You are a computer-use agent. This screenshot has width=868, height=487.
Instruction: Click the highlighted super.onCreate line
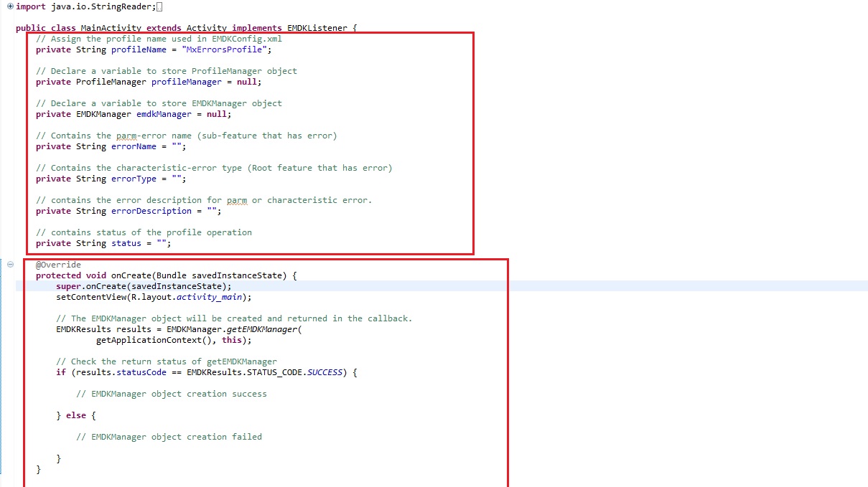click(x=144, y=286)
